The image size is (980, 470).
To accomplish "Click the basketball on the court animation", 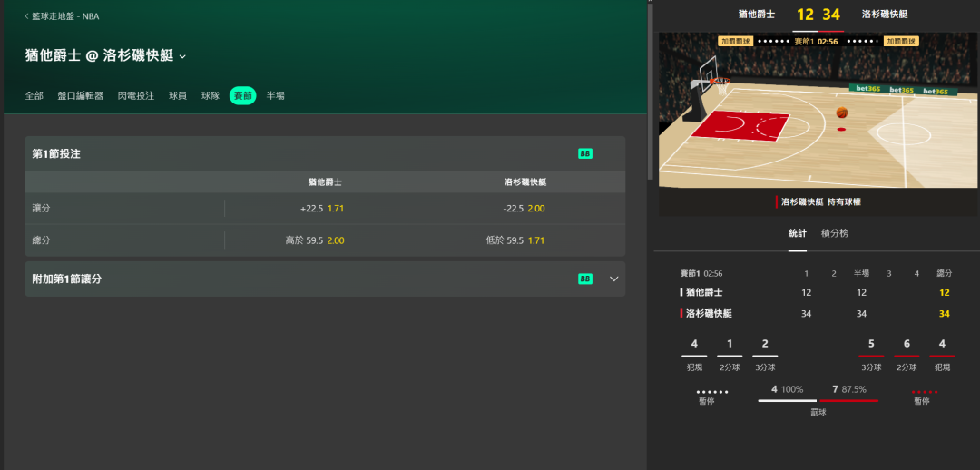I will (842, 113).
